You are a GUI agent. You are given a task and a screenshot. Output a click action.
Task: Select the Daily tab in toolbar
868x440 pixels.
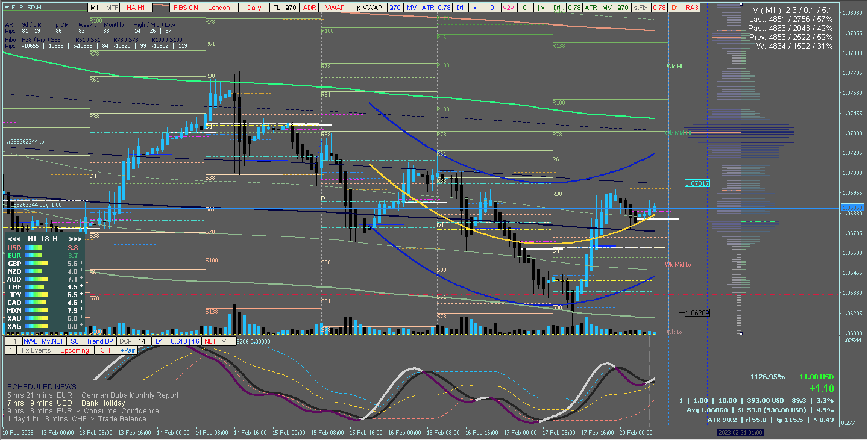(x=254, y=8)
